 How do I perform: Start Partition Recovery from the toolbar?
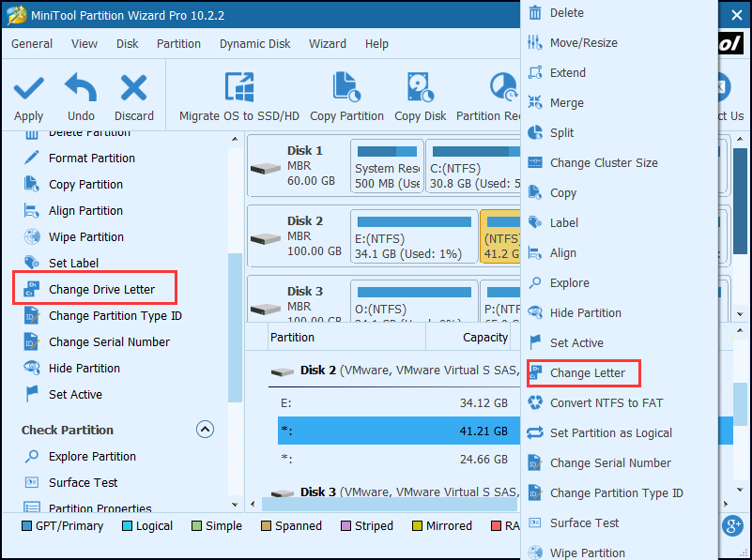488,98
